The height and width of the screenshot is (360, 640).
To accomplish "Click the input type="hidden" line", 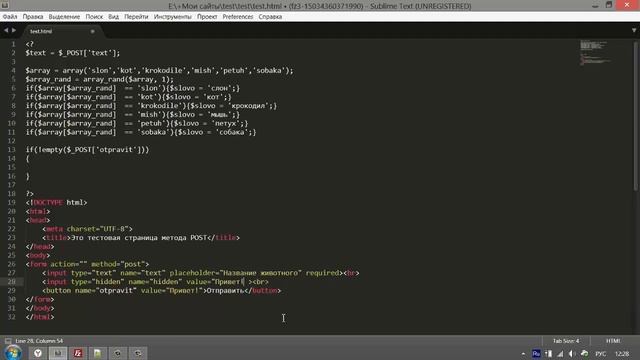I will pyautogui.click(x=155, y=282).
